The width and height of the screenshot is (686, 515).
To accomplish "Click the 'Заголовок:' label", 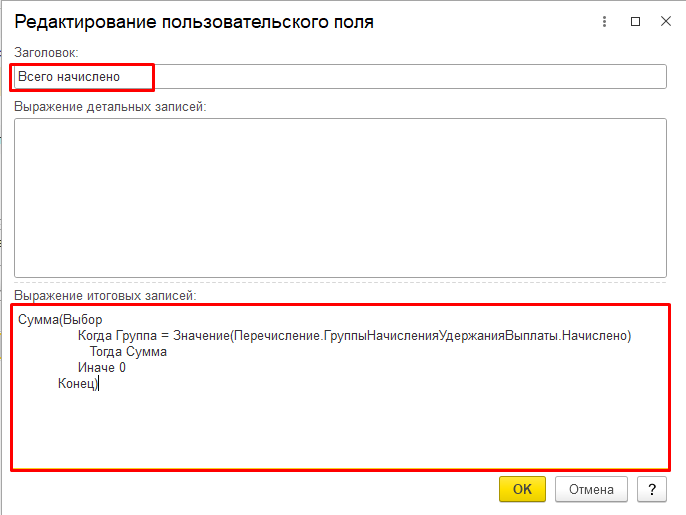I will [x=46, y=52].
